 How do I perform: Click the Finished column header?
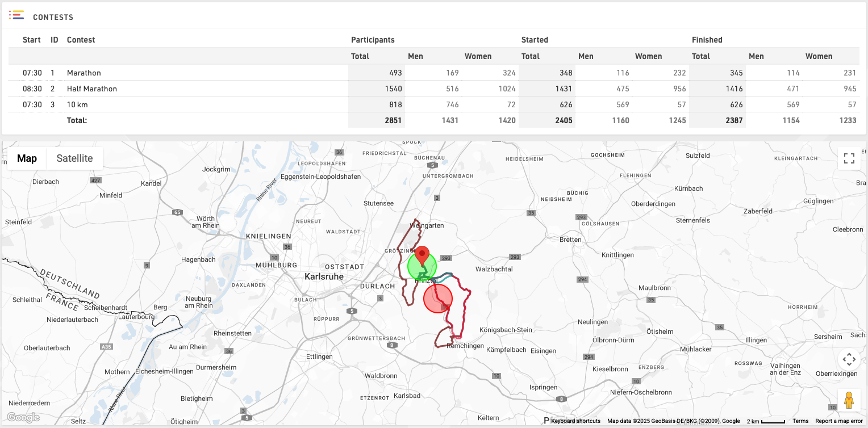[x=707, y=40]
